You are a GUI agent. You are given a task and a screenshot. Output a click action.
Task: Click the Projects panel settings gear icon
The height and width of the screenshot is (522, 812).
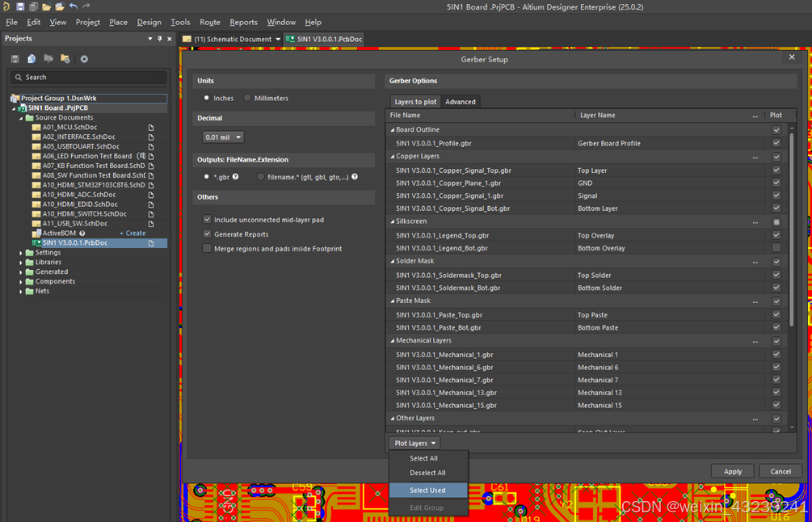pos(84,59)
